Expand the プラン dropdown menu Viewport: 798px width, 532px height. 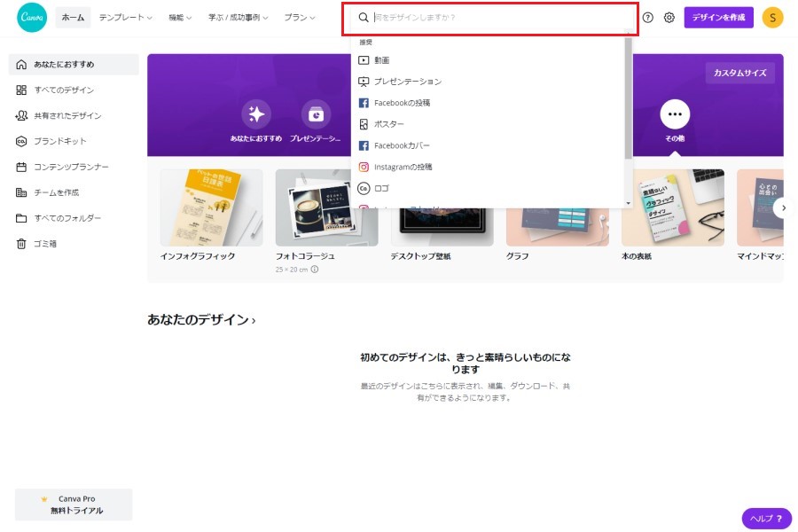[300, 18]
